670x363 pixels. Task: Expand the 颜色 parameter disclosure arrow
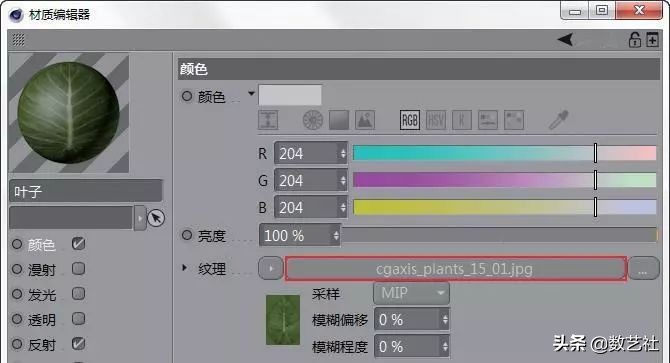tap(251, 93)
